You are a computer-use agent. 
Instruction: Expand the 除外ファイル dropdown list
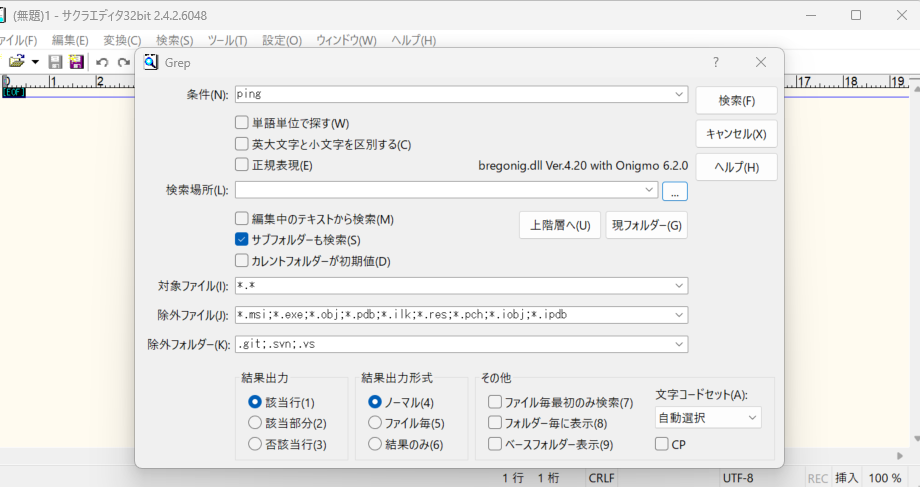[678, 315]
